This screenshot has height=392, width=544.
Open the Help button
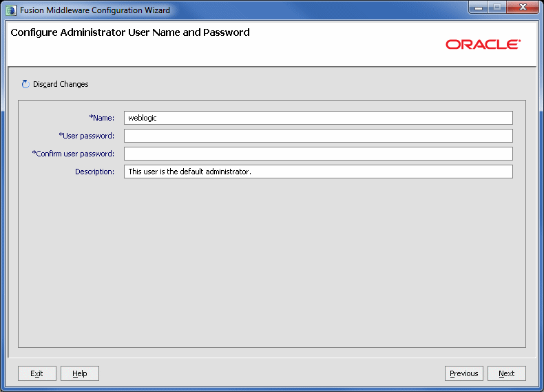tap(80, 373)
